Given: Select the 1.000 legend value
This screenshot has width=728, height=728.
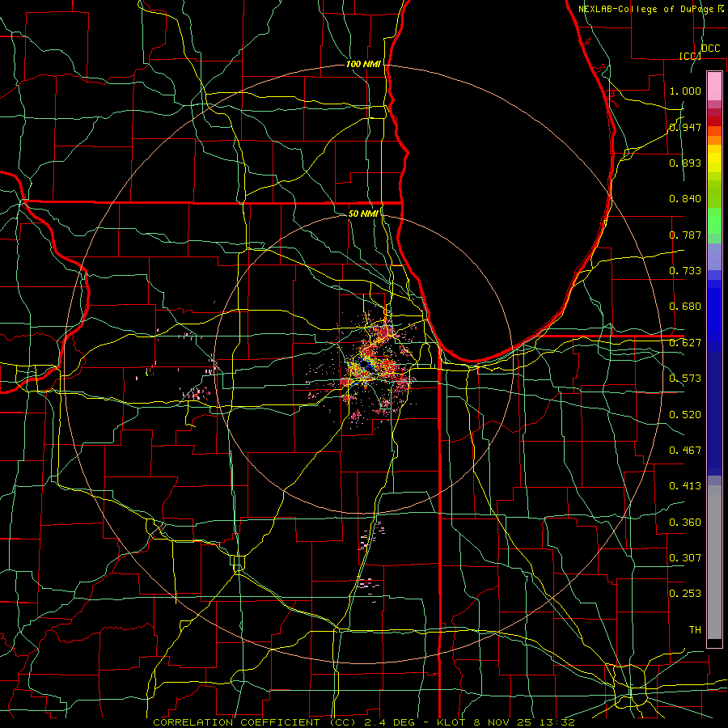Looking at the screenshot, I should (685, 91).
